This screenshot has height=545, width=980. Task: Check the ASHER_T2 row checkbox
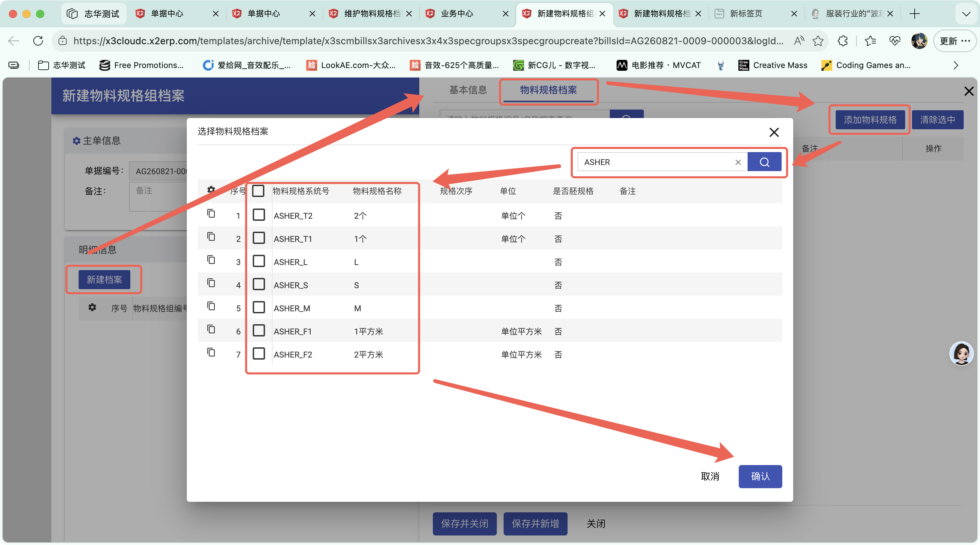click(x=259, y=215)
